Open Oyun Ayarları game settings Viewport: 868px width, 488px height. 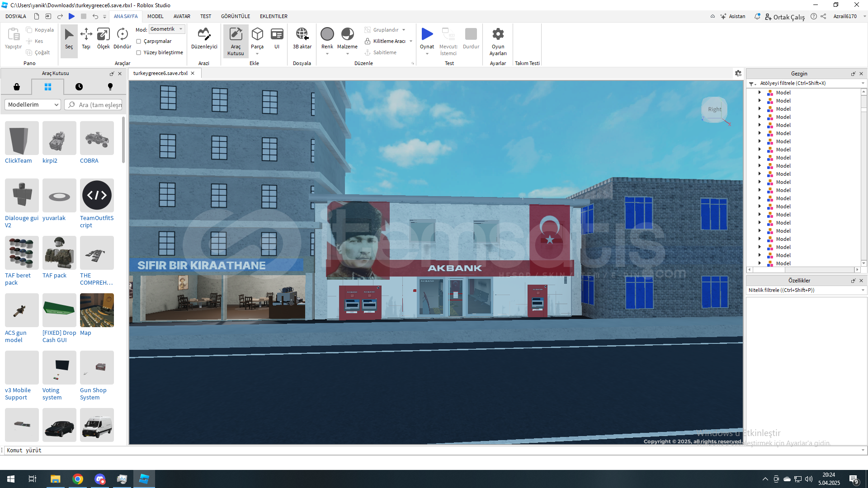tap(498, 41)
